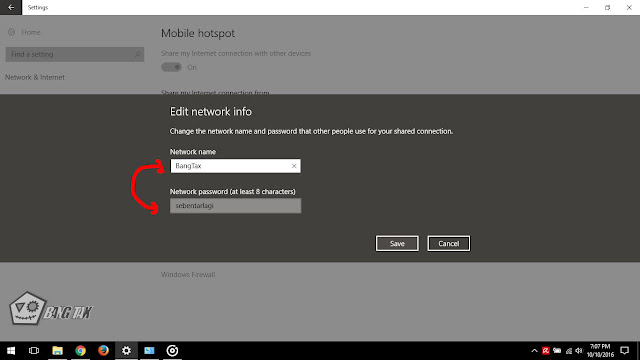This screenshot has width=640, height=360.
Task: Close the Settings window
Action: coord(629,7)
